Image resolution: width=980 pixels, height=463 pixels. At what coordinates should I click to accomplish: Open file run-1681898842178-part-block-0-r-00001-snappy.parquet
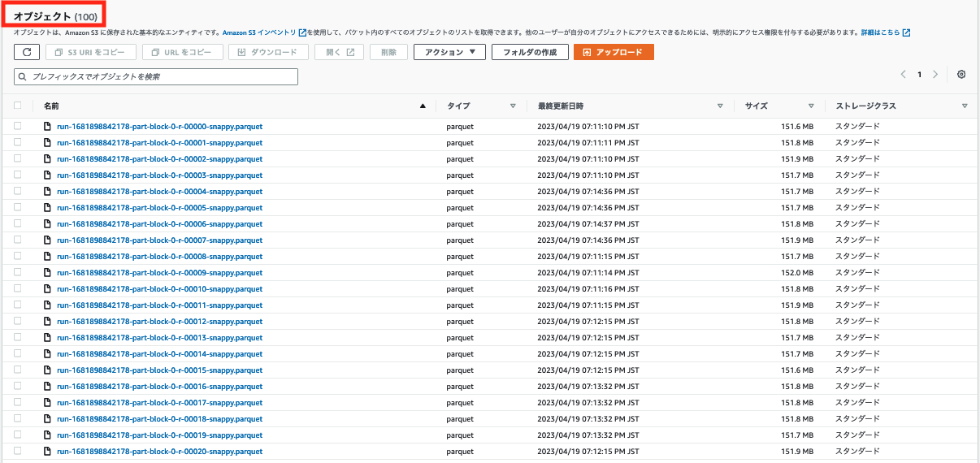[159, 143]
